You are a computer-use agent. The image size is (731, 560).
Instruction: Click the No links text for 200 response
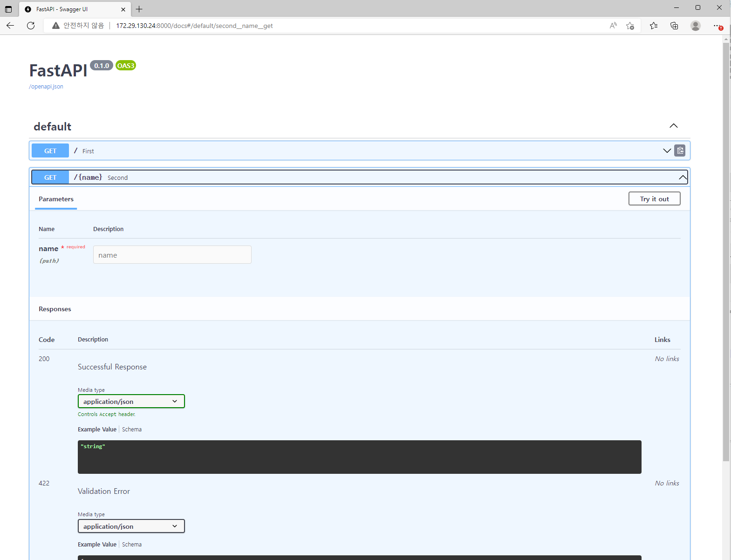[x=667, y=359]
